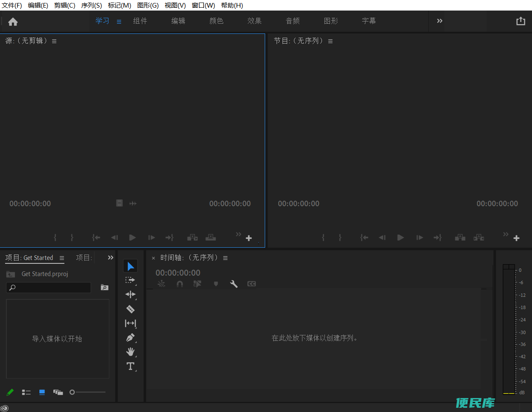Screen dimensions: 532x412
Task: Expand the Program monitor transport overflow chevrons
Action: [506, 234]
